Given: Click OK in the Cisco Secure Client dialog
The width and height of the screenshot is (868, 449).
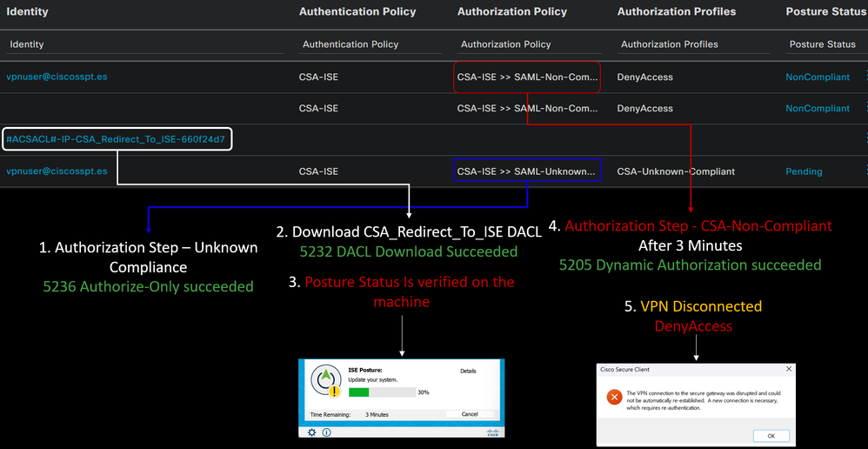Looking at the screenshot, I should click(771, 435).
